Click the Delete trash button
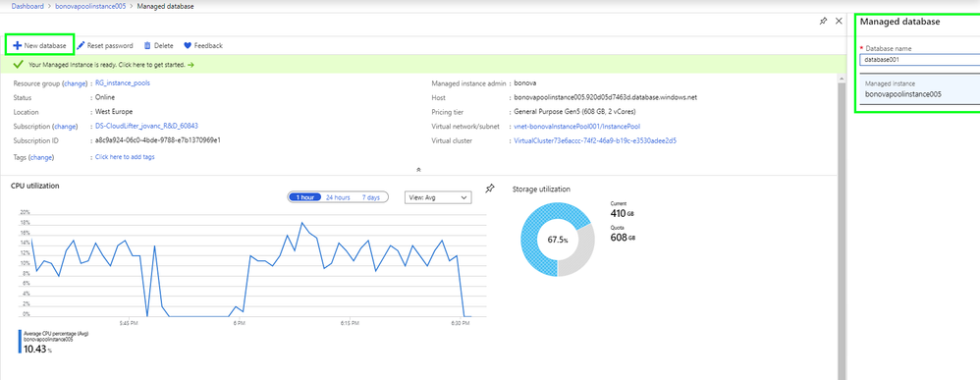This screenshot has height=380, width=980. point(159,45)
